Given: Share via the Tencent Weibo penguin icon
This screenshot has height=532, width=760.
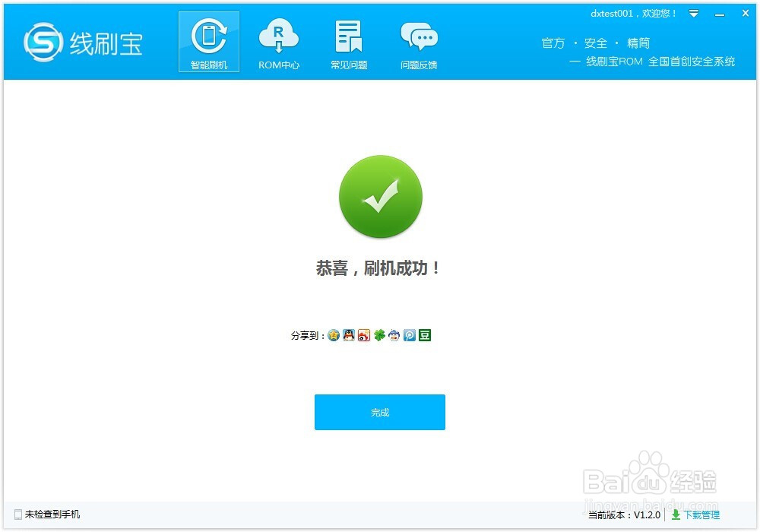Looking at the screenshot, I should click(x=394, y=334).
